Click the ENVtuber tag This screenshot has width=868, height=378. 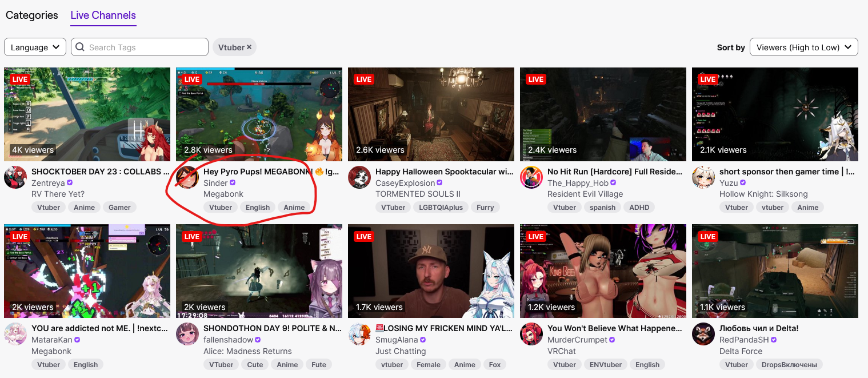pos(606,364)
